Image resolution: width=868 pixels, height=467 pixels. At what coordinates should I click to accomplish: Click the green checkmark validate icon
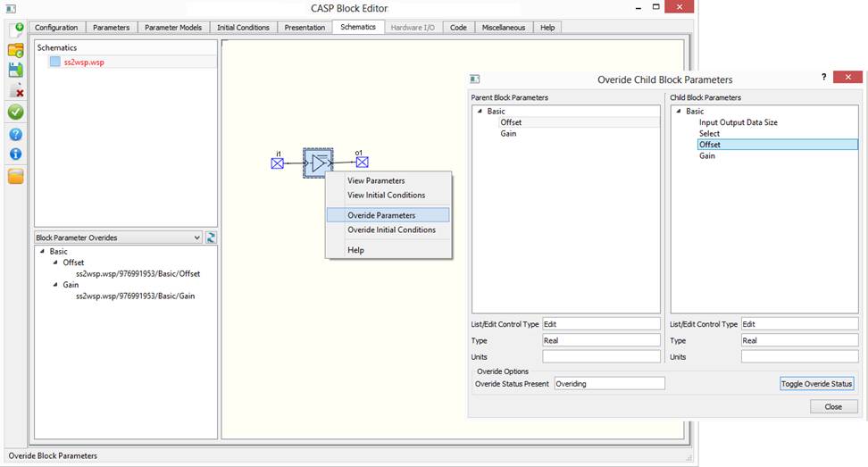(x=15, y=113)
